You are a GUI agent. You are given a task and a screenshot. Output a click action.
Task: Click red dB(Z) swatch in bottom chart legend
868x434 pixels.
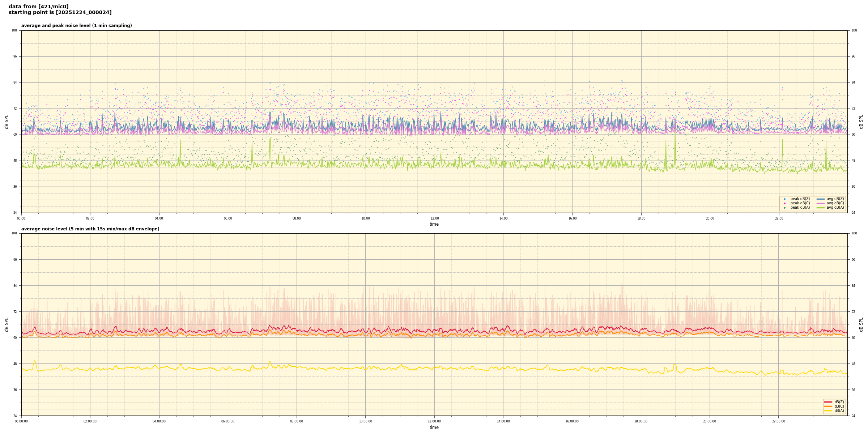828,402
